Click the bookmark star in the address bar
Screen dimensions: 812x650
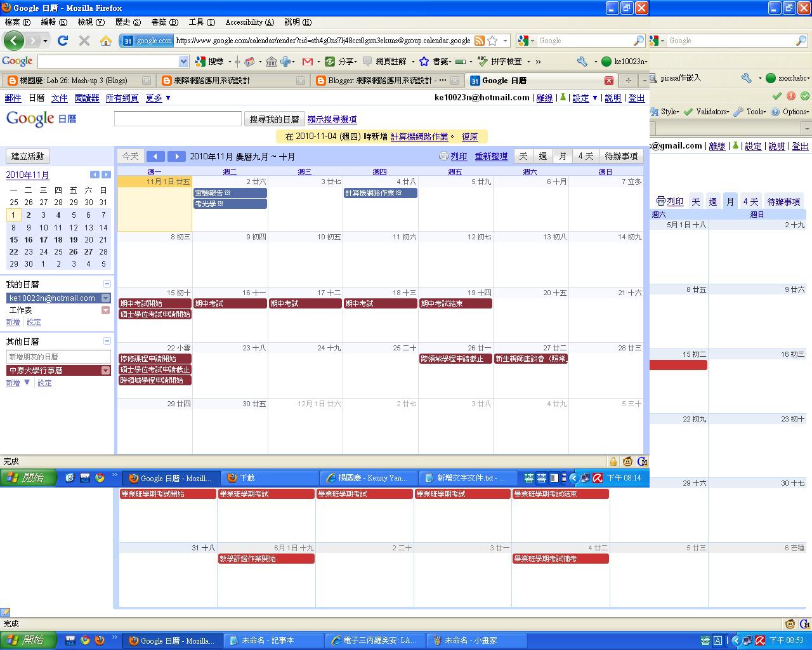492,41
